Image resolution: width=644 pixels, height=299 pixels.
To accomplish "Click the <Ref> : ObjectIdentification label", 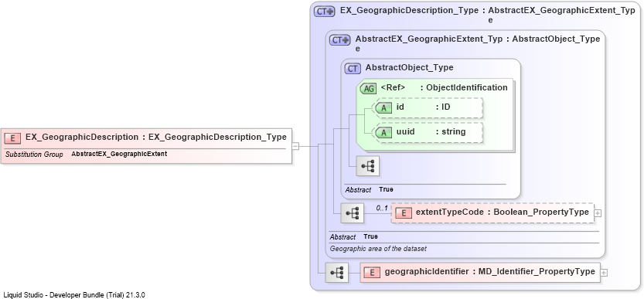I will pyautogui.click(x=445, y=87).
